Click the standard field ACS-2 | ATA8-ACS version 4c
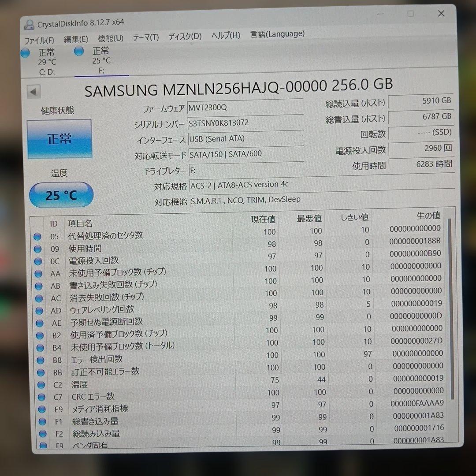 pos(322,184)
